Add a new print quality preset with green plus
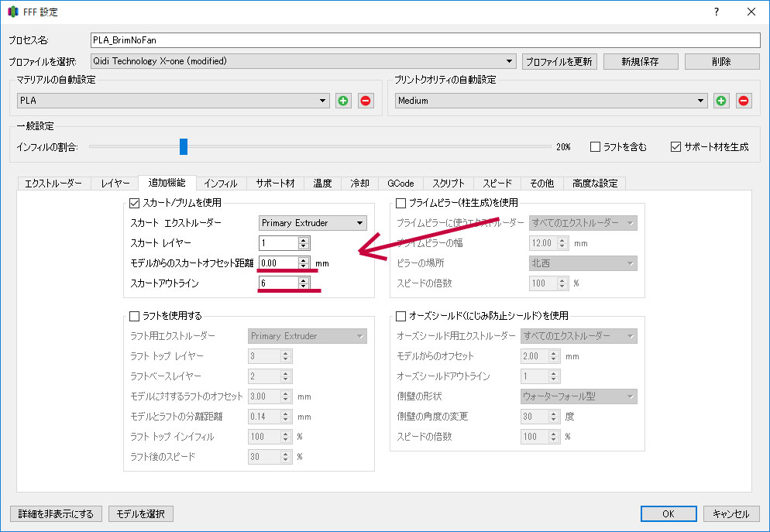This screenshot has height=532, width=770. [721, 101]
